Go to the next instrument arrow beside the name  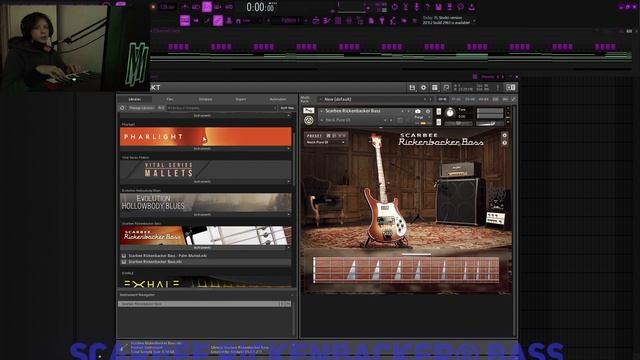(x=408, y=111)
